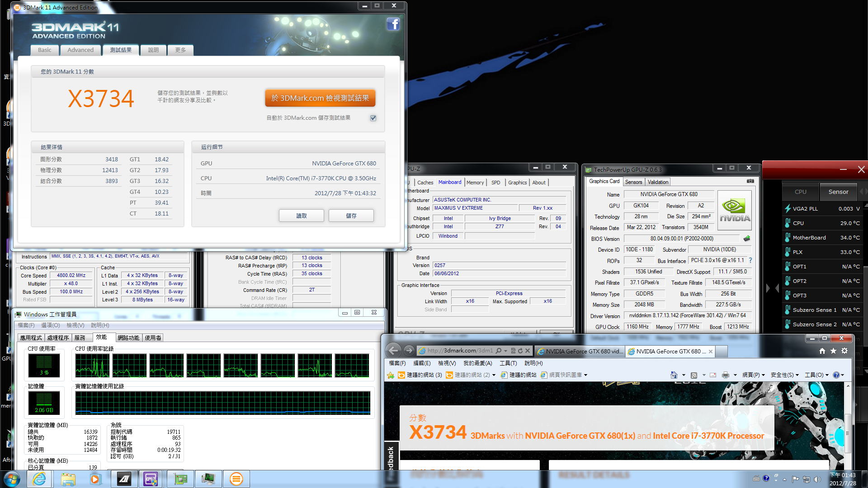868x488 pixels.
Task: Open IE tools gear icon
Action: (844, 351)
